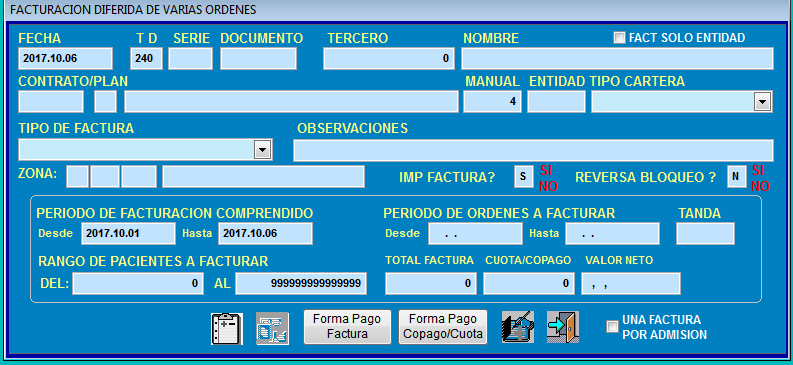
Task: Click the third ZONA code box
Action: pos(139,176)
